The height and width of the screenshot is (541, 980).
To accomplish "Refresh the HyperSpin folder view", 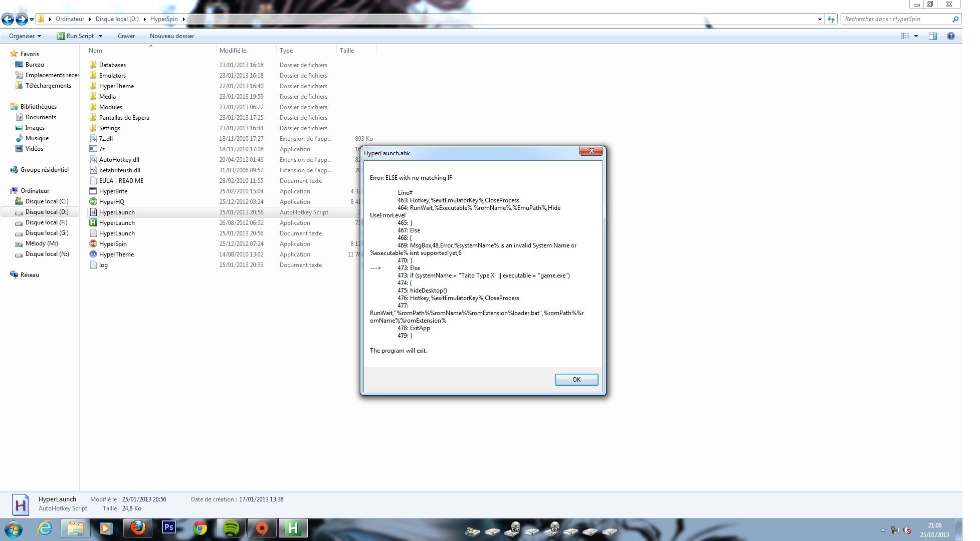I will point(831,20).
